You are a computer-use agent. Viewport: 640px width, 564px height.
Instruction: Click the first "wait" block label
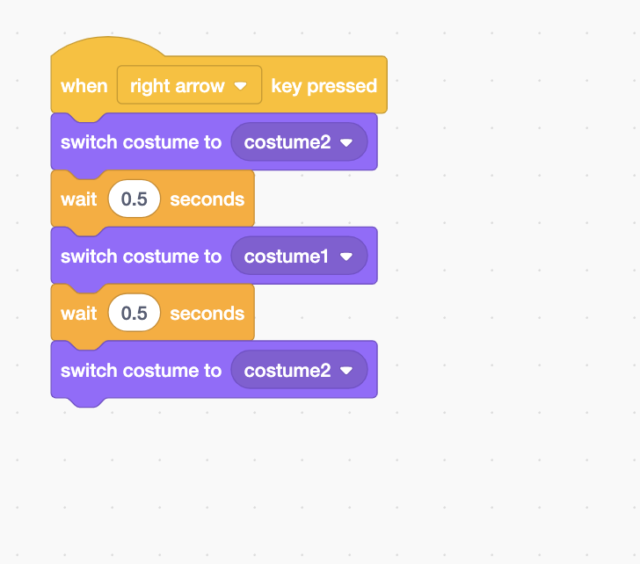click(x=79, y=199)
